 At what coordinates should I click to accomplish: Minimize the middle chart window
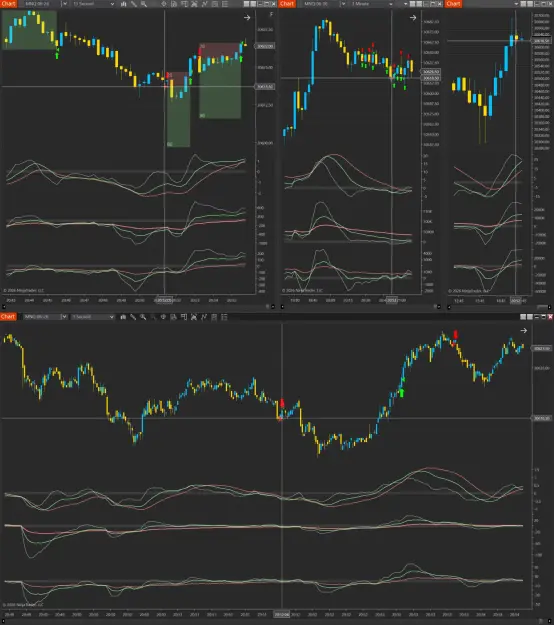(426, 4)
